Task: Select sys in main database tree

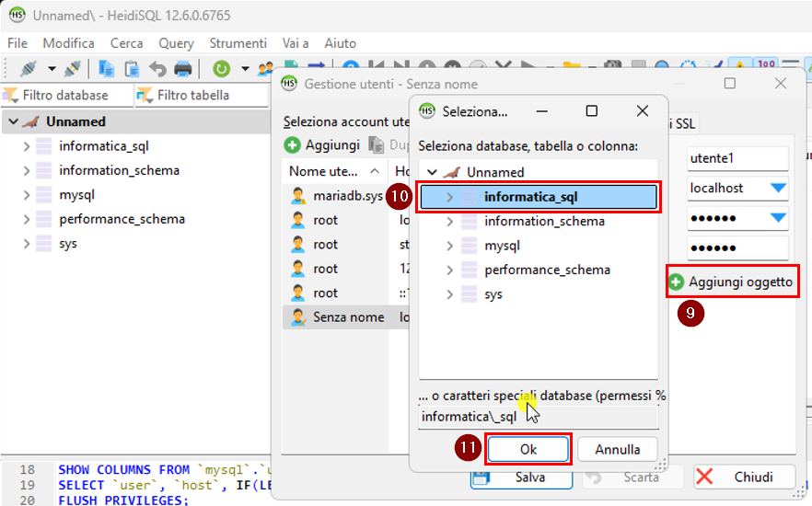Action: 68,244
